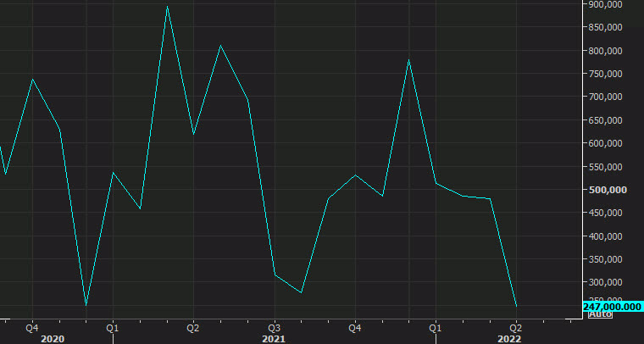This screenshot has width=644, height=344.
Task: Click the 600,000 y-axis label
Action: click(x=605, y=143)
